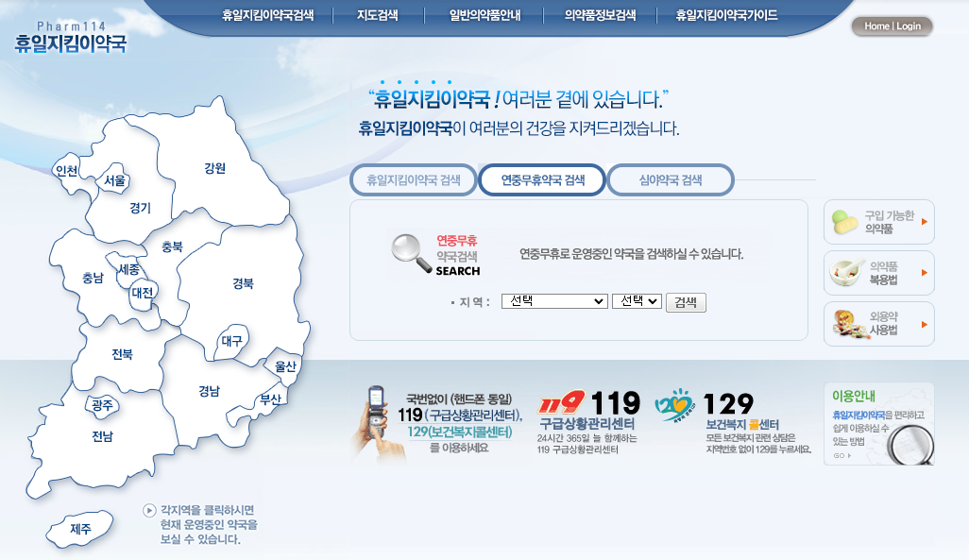Switch to the 연중무휴약국 검색 tab
This screenshot has height=560, width=969.
pos(542,178)
